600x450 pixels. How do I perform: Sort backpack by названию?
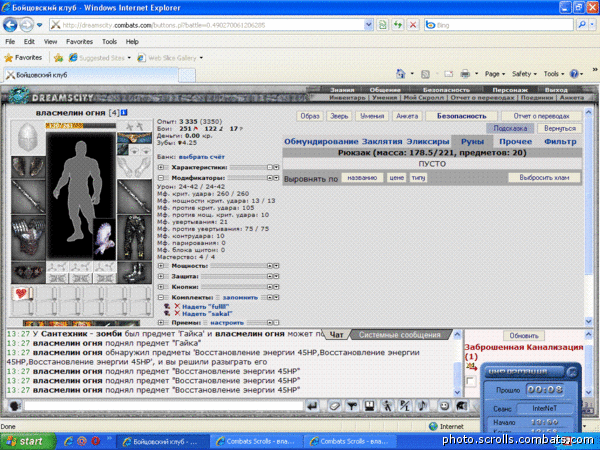[x=362, y=178]
